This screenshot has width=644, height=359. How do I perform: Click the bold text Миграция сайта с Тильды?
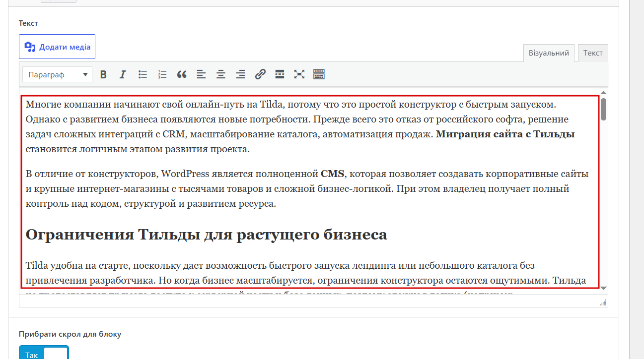(x=505, y=134)
